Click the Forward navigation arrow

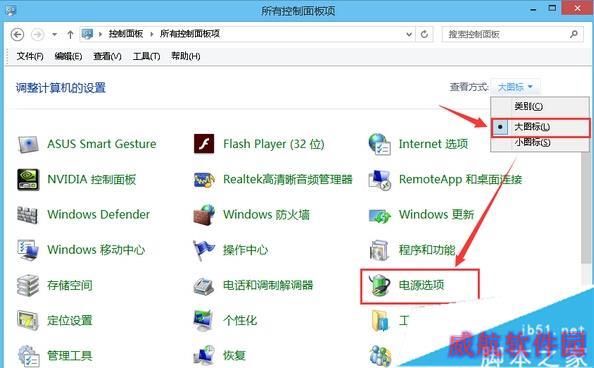pyautogui.click(x=37, y=34)
